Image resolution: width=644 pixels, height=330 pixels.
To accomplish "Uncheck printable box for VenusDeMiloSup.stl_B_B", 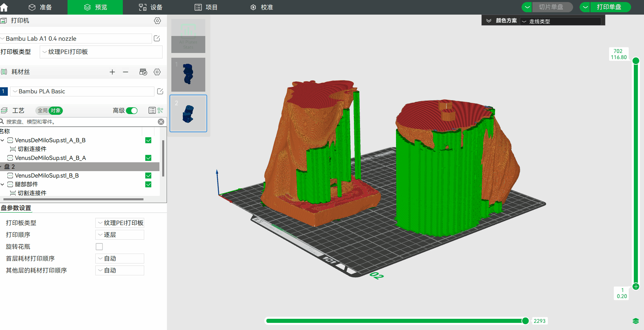I will pos(148,176).
